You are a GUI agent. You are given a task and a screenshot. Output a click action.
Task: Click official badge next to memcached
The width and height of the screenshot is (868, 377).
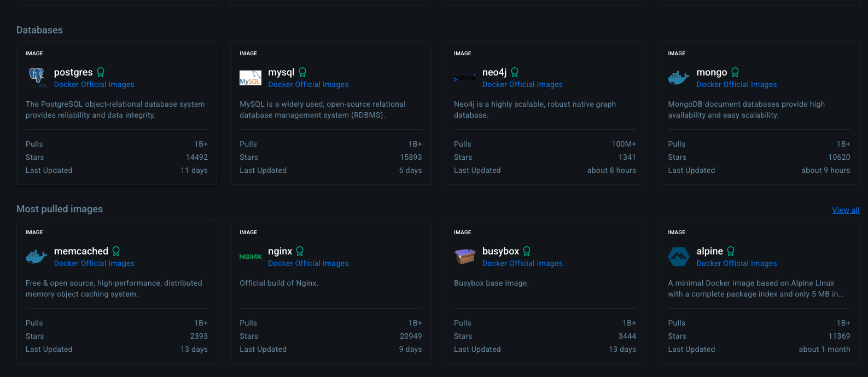[x=116, y=251]
